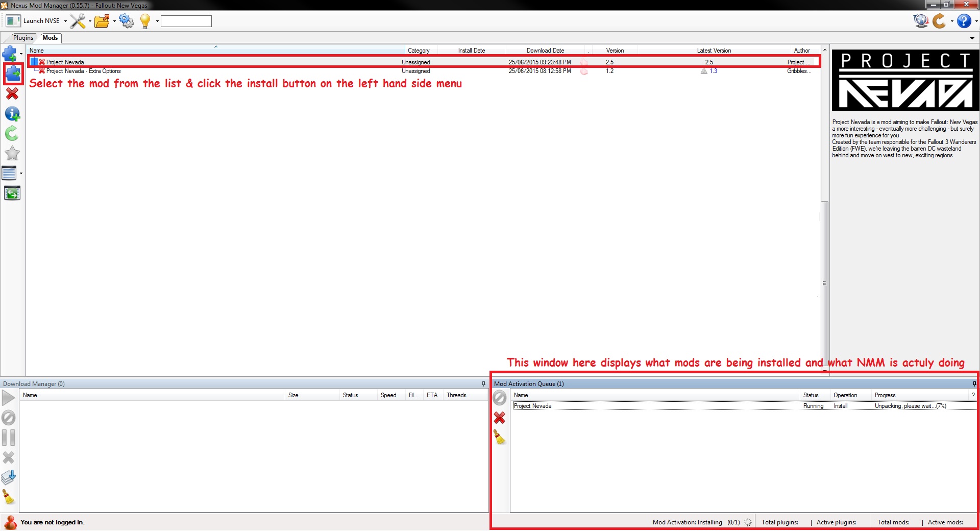Expand the tools icon dropdown arrow

coord(90,21)
